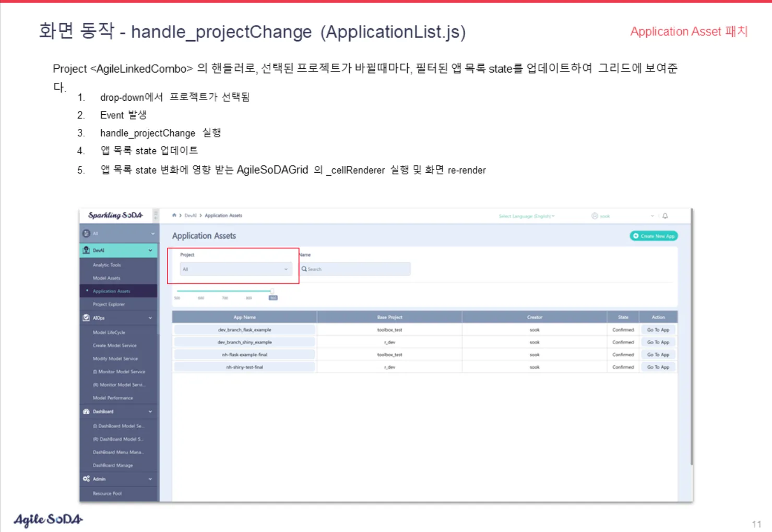
Task: Click the slider track at the 700 mark
Action: point(225,291)
